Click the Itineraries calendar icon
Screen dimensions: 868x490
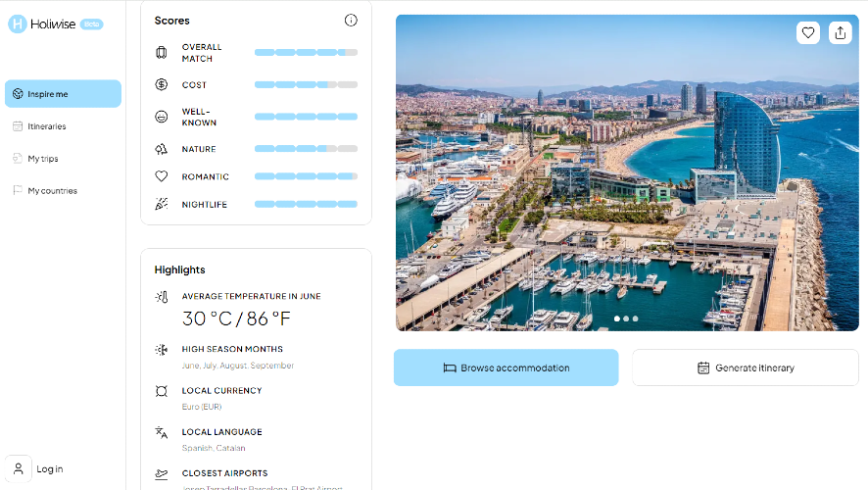18,126
